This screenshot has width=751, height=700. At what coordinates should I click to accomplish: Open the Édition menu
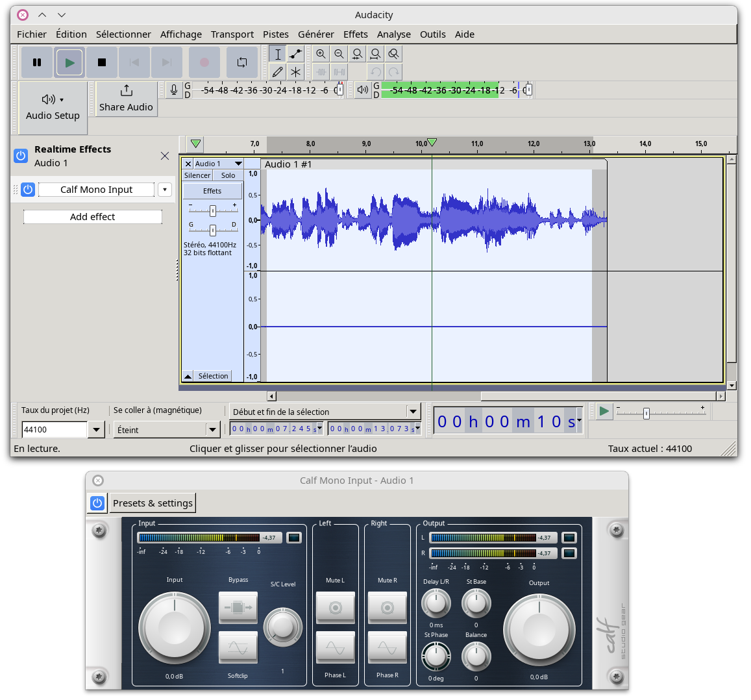tap(71, 34)
